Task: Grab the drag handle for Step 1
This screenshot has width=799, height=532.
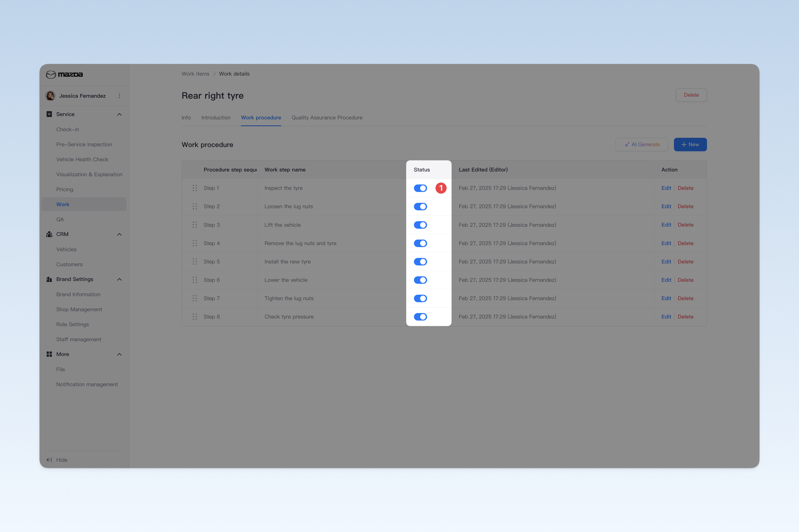Action: point(195,188)
